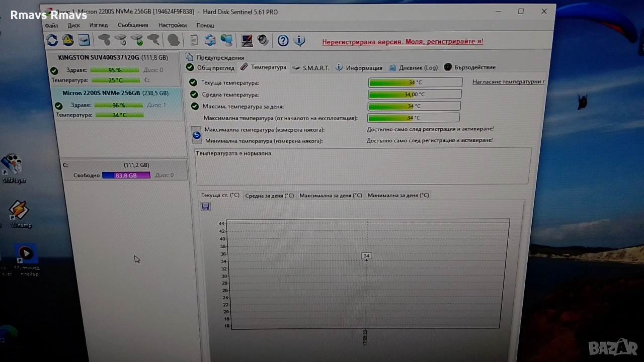This screenshot has height=362, width=644.
Task: Open the help question mark icon
Action: coord(283,41)
